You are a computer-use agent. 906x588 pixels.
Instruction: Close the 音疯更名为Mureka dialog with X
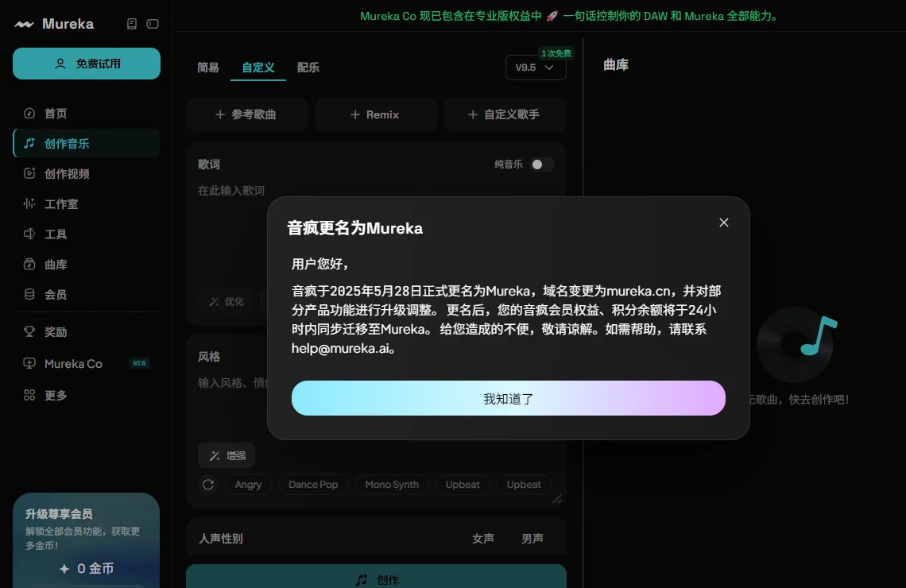click(723, 222)
